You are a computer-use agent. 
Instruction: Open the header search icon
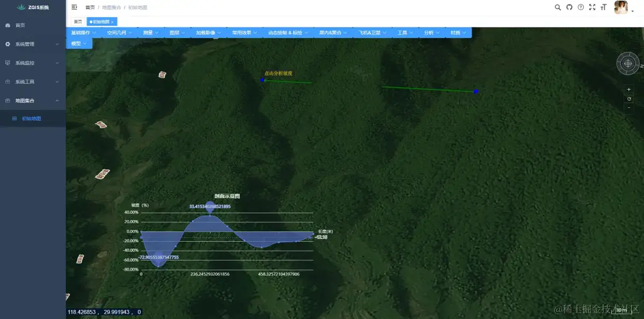pyautogui.click(x=558, y=7)
